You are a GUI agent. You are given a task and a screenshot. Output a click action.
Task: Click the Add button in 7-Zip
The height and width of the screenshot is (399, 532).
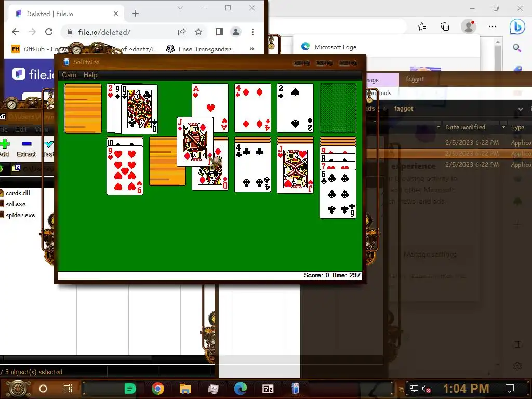[x=5, y=148]
